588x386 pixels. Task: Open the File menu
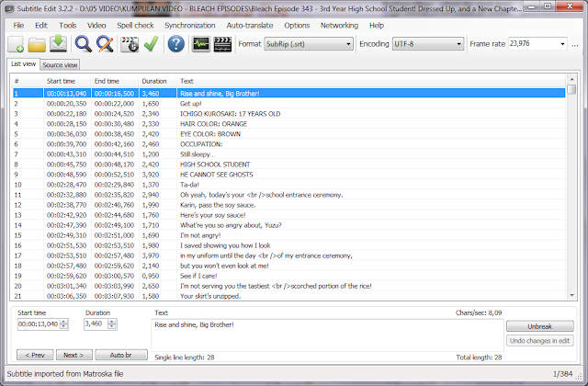18,26
